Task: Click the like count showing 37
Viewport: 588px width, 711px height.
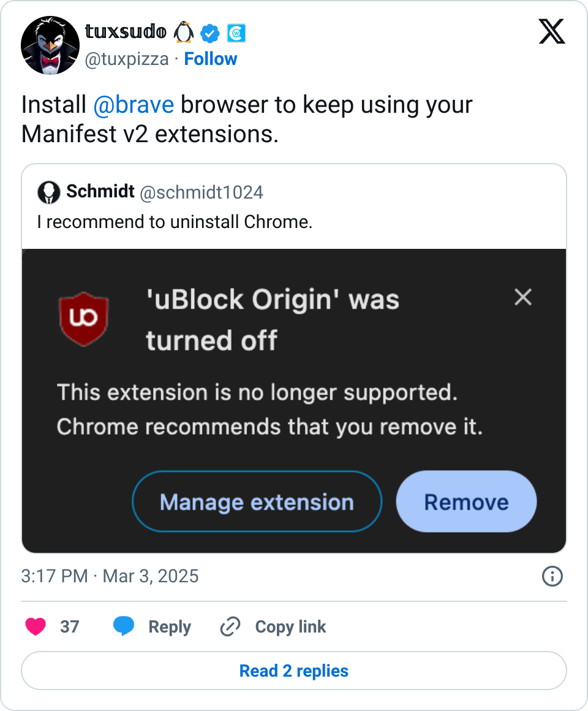Action: (x=70, y=626)
